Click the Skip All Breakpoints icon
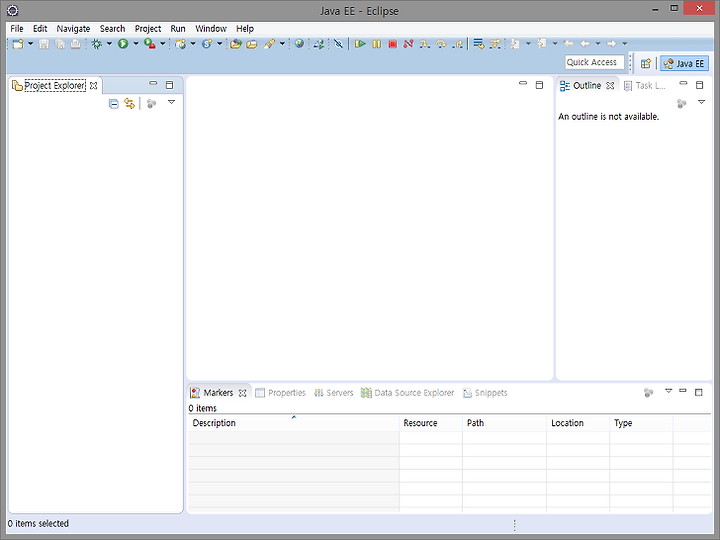This screenshot has width=720, height=540. 338,44
